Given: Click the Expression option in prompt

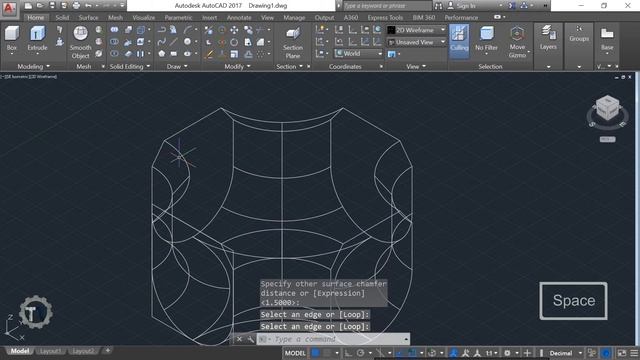Looking at the screenshot, I should pyautogui.click(x=338, y=293).
